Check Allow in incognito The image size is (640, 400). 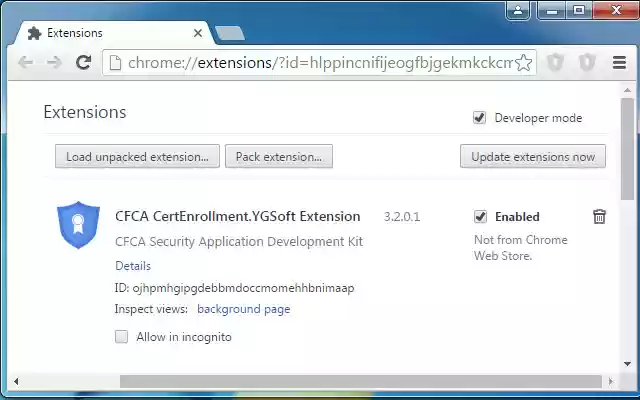coord(121,337)
